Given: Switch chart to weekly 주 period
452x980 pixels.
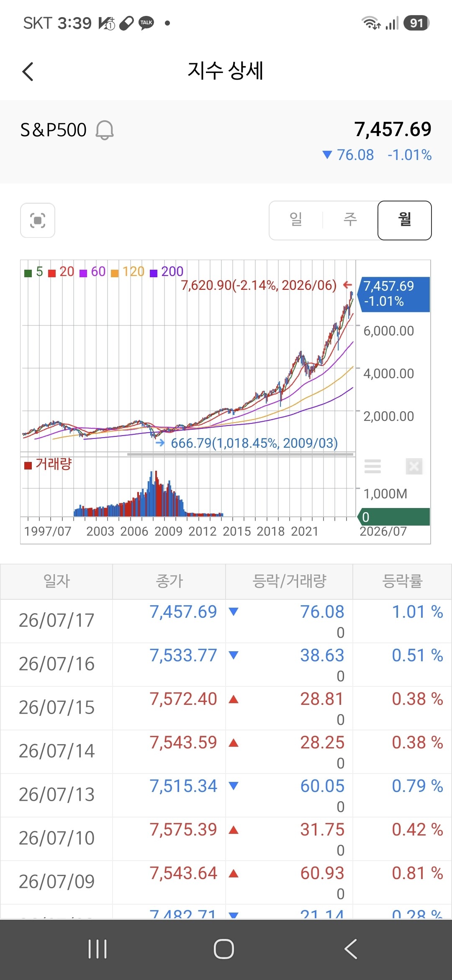Looking at the screenshot, I should pos(350,220).
